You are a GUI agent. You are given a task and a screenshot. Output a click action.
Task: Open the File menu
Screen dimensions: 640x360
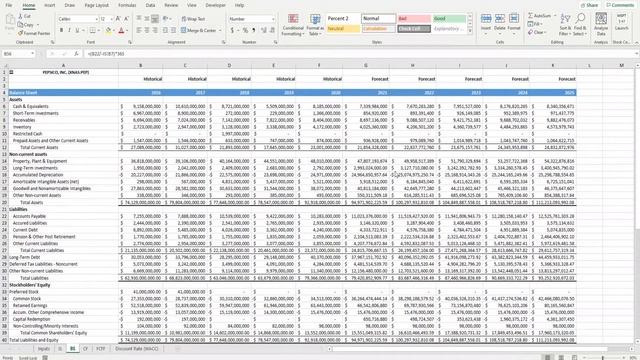coord(9,5)
